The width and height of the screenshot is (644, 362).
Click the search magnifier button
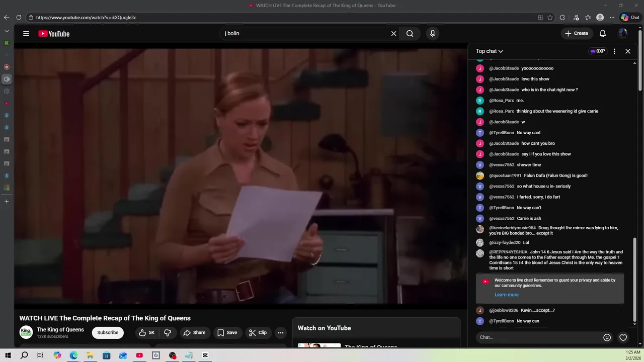point(410,34)
